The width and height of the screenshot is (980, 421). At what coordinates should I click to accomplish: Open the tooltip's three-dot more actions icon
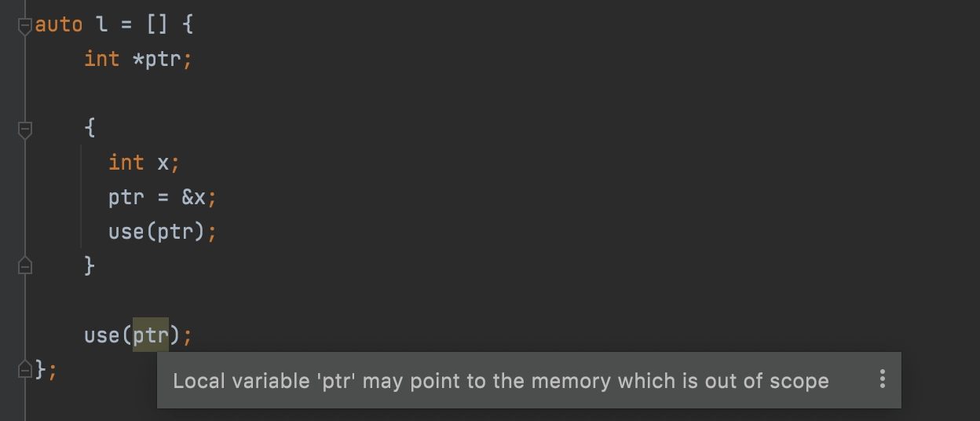(883, 380)
